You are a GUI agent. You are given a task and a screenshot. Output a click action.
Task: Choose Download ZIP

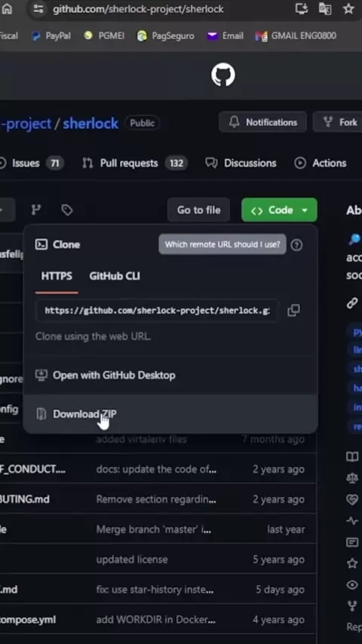point(170,413)
